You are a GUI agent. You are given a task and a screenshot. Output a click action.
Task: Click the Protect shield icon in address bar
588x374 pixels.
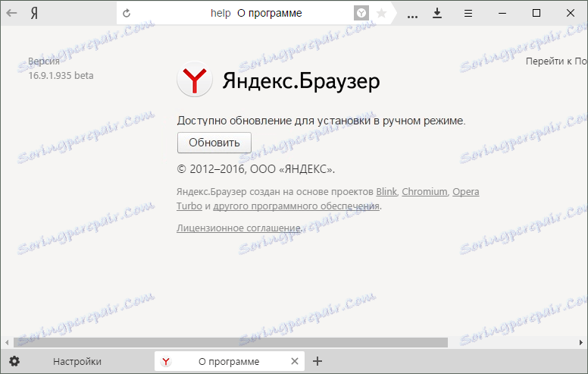(361, 14)
